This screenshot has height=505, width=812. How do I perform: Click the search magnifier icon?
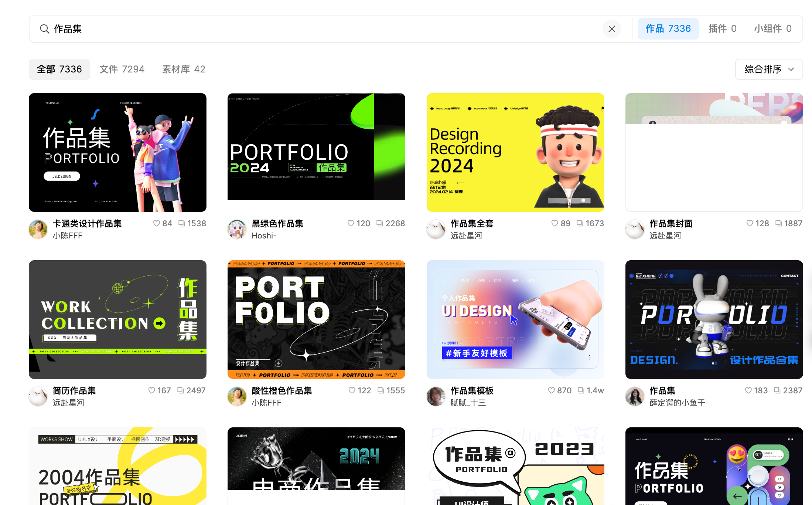coord(45,29)
